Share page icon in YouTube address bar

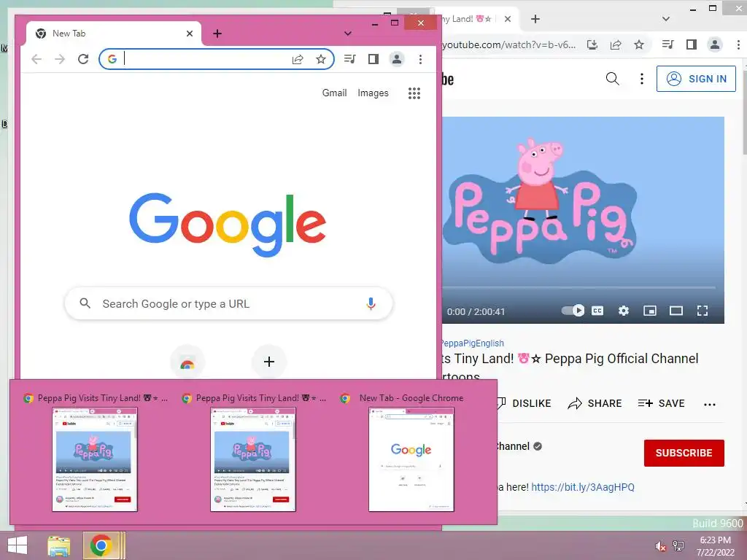pos(616,44)
